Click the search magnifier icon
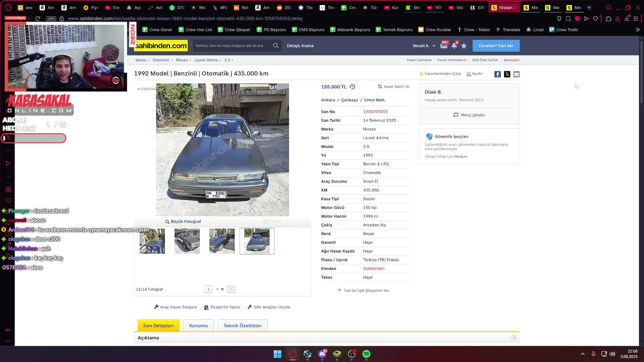The image size is (644, 362). click(276, 46)
